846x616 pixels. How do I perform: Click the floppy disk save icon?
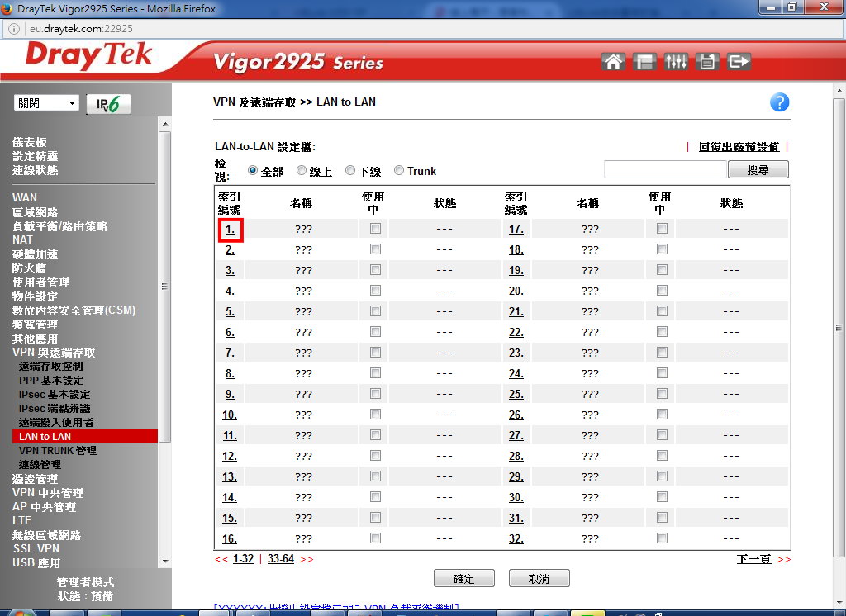coord(706,62)
